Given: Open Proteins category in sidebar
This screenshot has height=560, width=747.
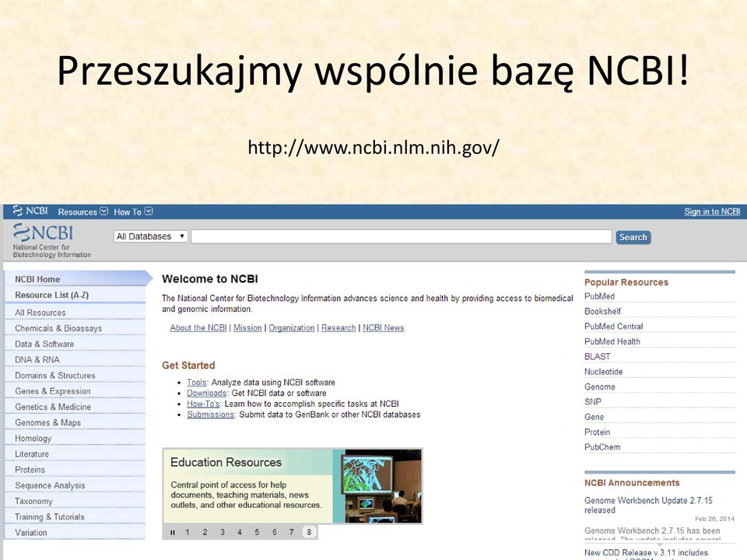Looking at the screenshot, I should click(x=75, y=470).
